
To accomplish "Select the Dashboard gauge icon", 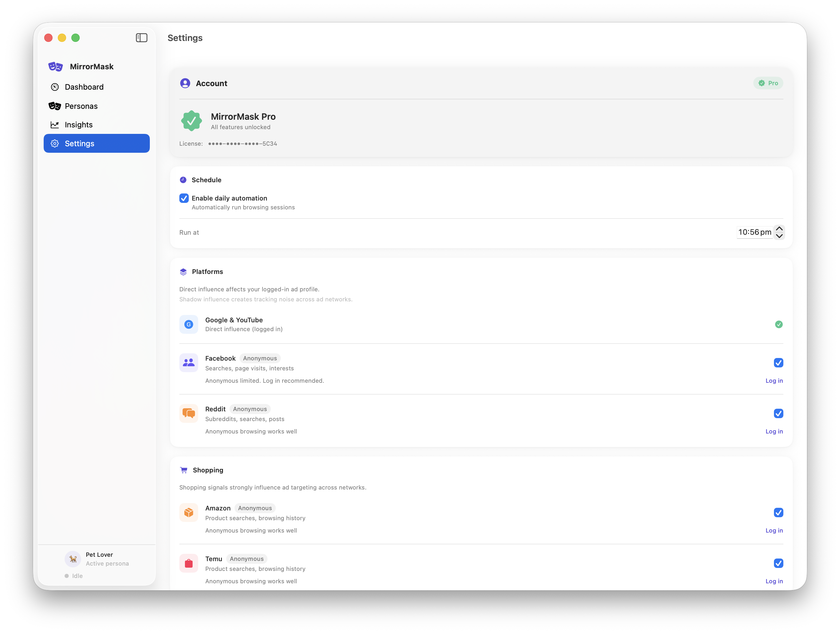I will pos(55,87).
